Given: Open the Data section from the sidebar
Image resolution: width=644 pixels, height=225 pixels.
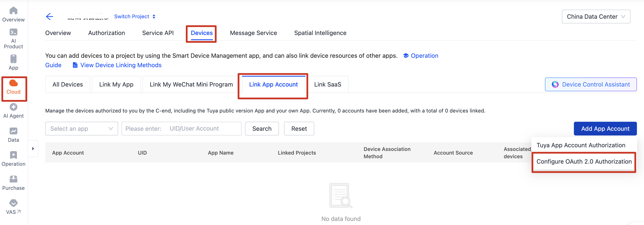Looking at the screenshot, I should pyautogui.click(x=13, y=134).
